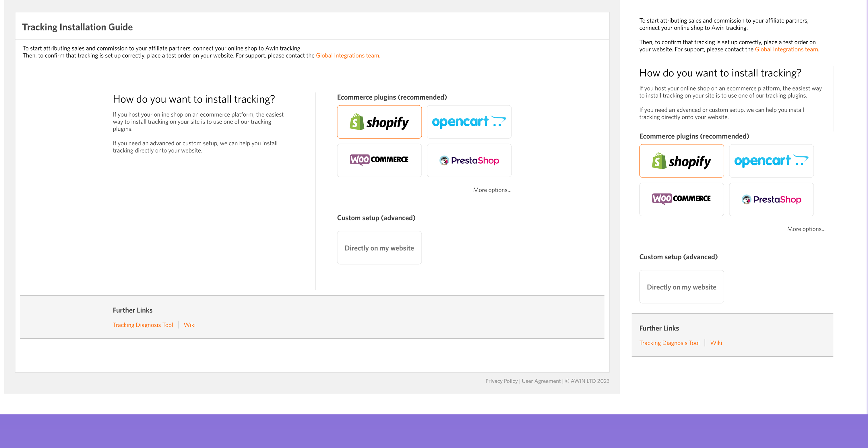Click Directly on my website in mobile layout
This screenshot has height=448, width=868.
681,287
